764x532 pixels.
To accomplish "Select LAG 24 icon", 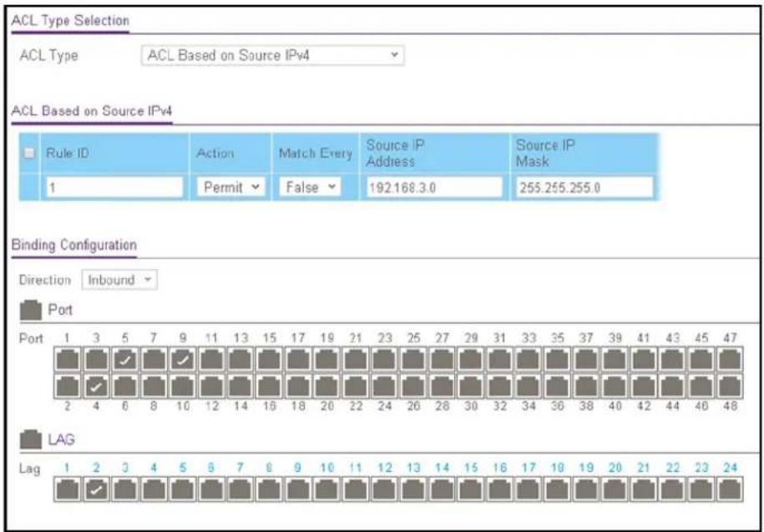I will 730,489.
